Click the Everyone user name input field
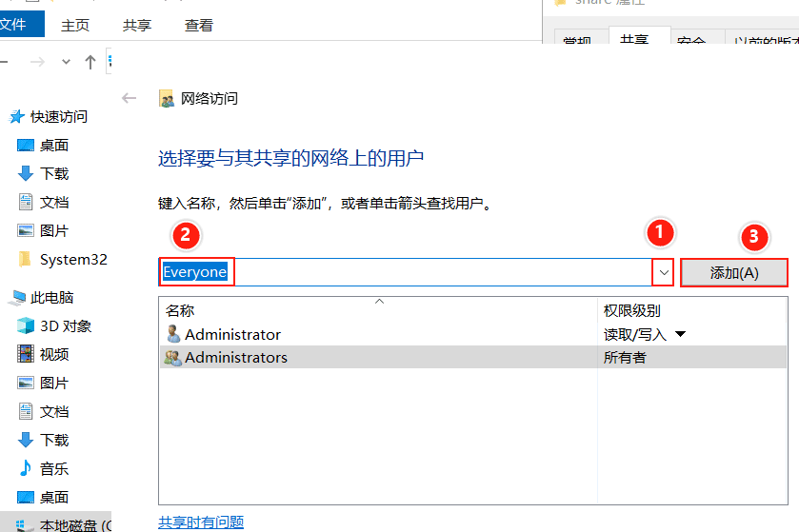 coord(405,272)
